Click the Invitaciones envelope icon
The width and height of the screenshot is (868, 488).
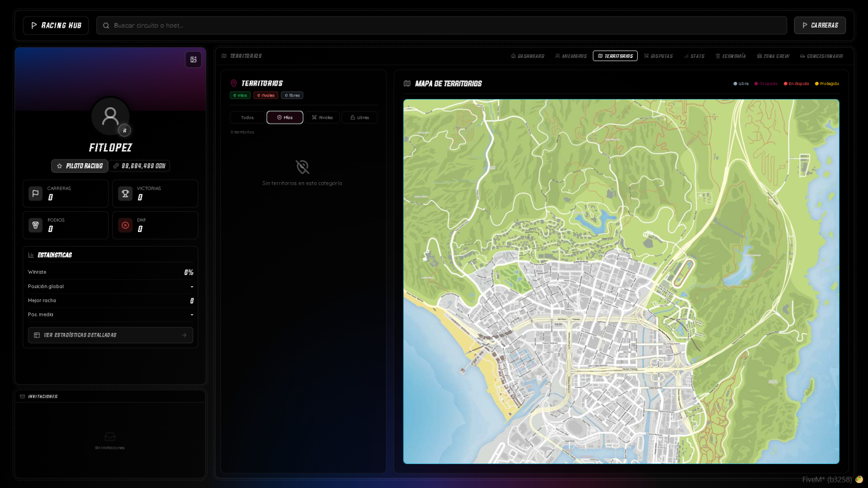pyautogui.click(x=23, y=397)
